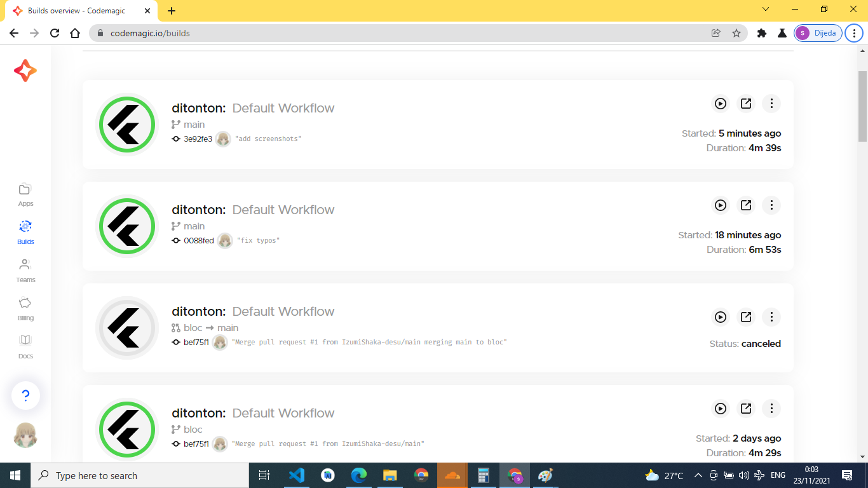Open the Chrome three-dot menu
The width and height of the screenshot is (868, 488).
pos(855,33)
